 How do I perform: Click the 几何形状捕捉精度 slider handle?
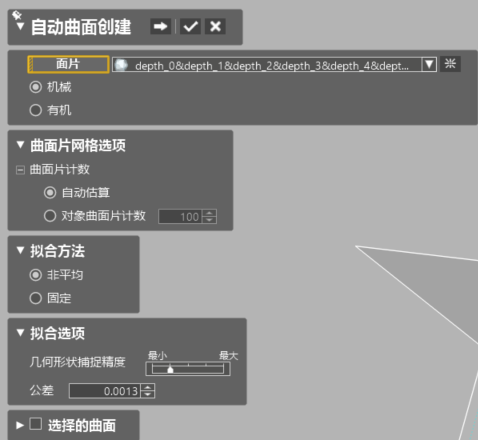[x=170, y=369]
